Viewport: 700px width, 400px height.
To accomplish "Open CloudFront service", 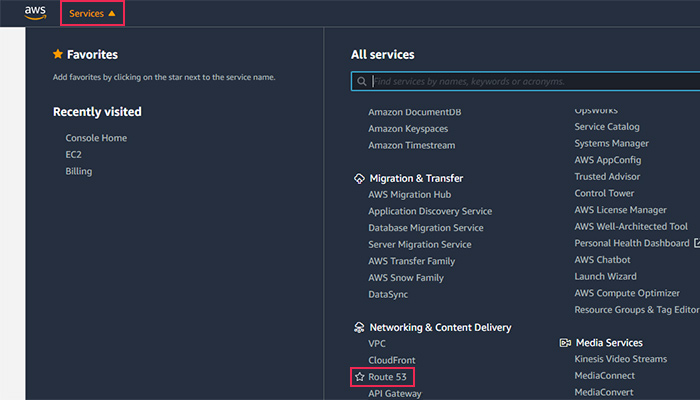I will [392, 360].
